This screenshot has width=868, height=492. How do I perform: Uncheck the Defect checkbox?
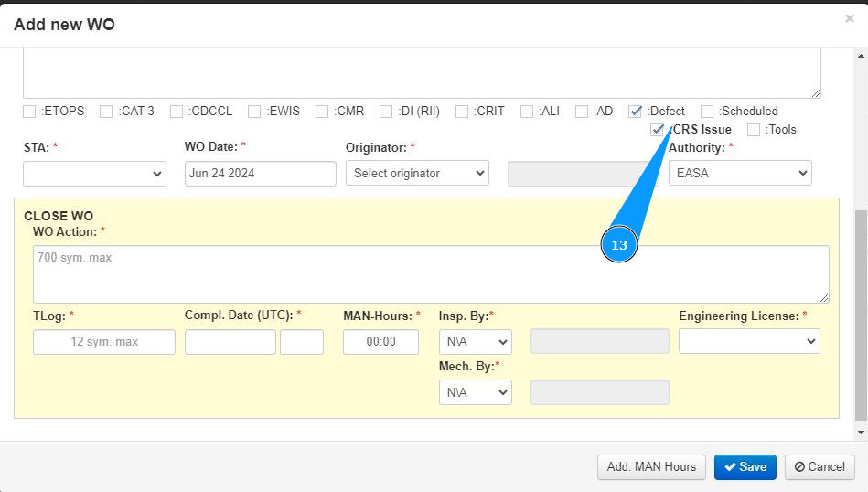(x=636, y=112)
